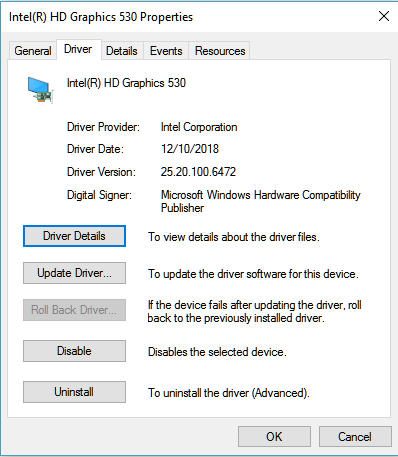The width and height of the screenshot is (398, 457).
Task: Confirm with the OK button
Action: 274,437
